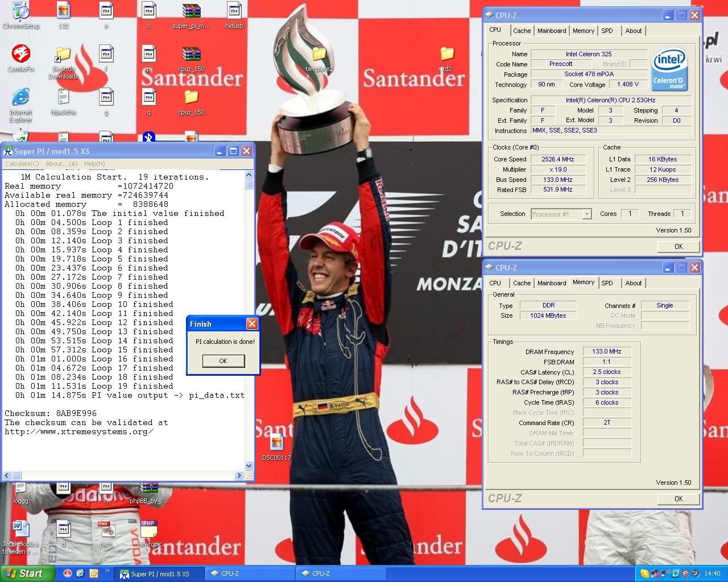728x582 pixels.
Task: Select the super_pi_m... archive on the desktop
Action: tap(192, 15)
